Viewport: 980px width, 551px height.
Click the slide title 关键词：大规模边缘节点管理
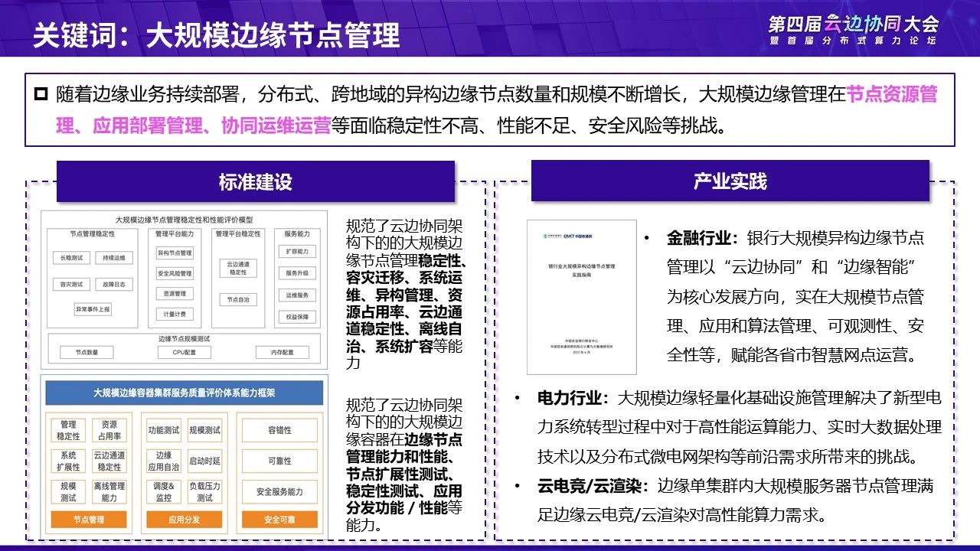[216, 35]
